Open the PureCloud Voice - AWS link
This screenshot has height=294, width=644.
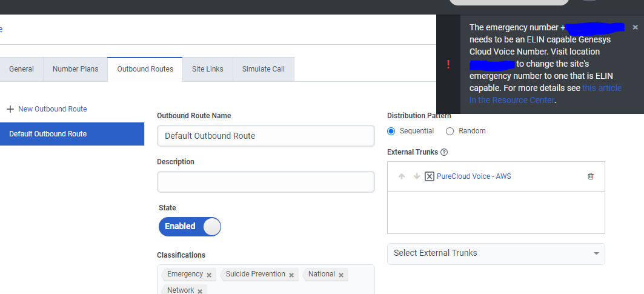click(x=473, y=176)
